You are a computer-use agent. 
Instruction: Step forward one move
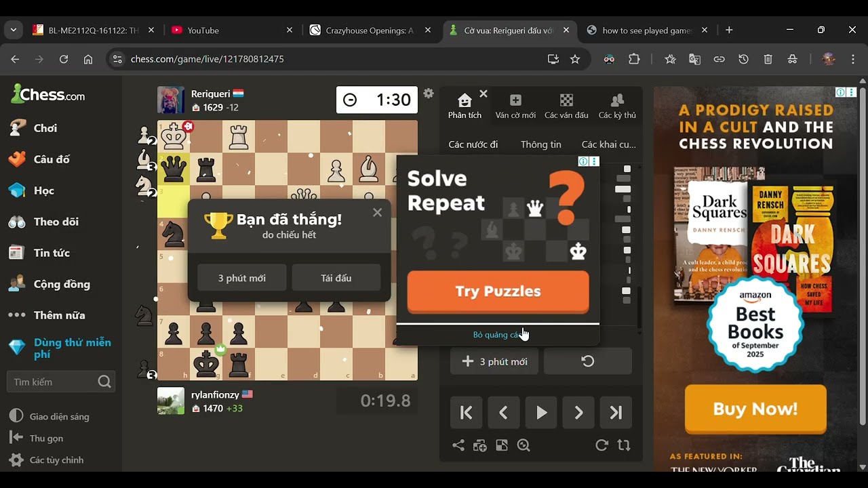click(578, 413)
